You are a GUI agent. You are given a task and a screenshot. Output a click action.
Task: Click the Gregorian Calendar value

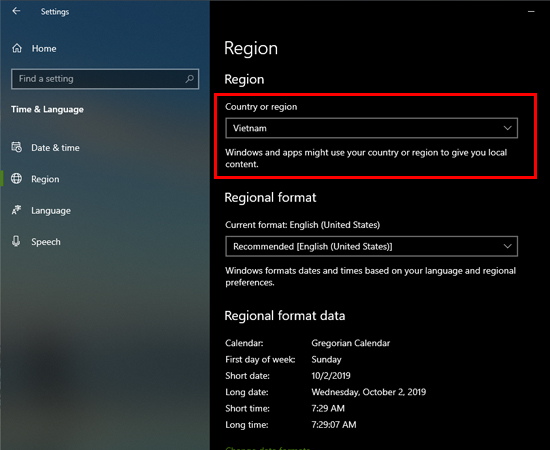pyautogui.click(x=350, y=343)
